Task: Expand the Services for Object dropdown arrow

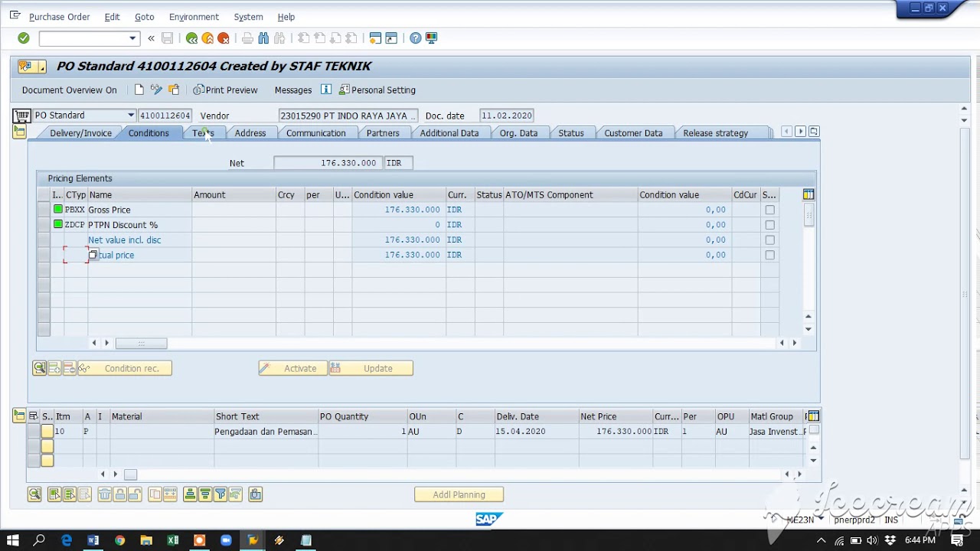Action: click(41, 67)
